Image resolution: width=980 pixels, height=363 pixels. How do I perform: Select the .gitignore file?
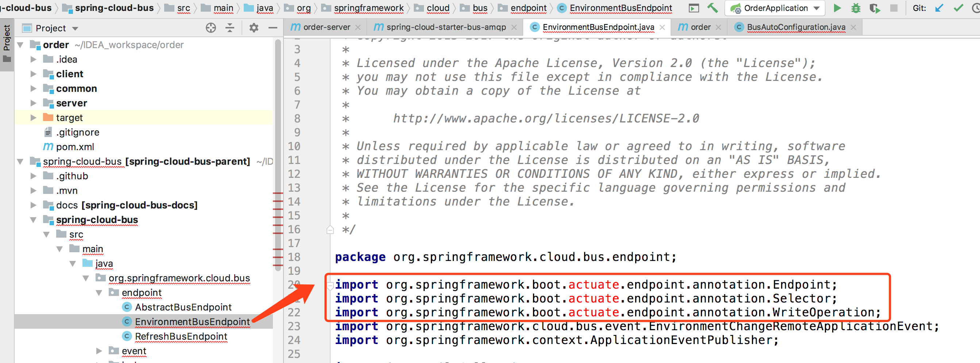78,132
